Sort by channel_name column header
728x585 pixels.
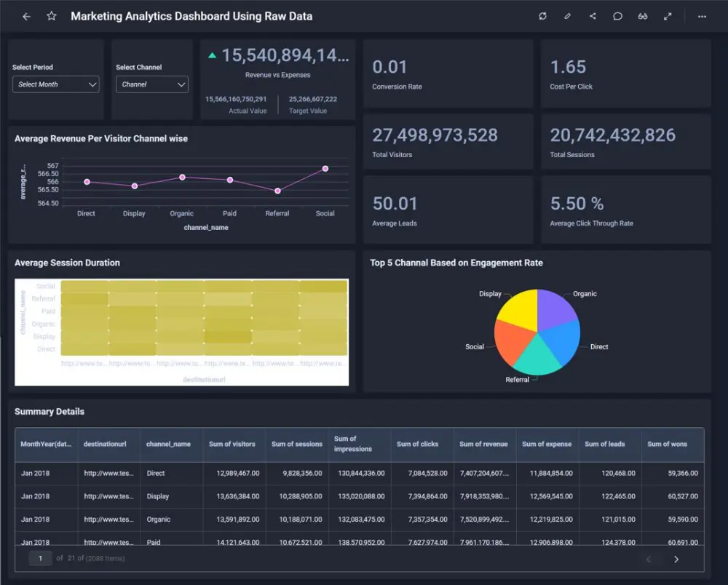pyautogui.click(x=172, y=444)
